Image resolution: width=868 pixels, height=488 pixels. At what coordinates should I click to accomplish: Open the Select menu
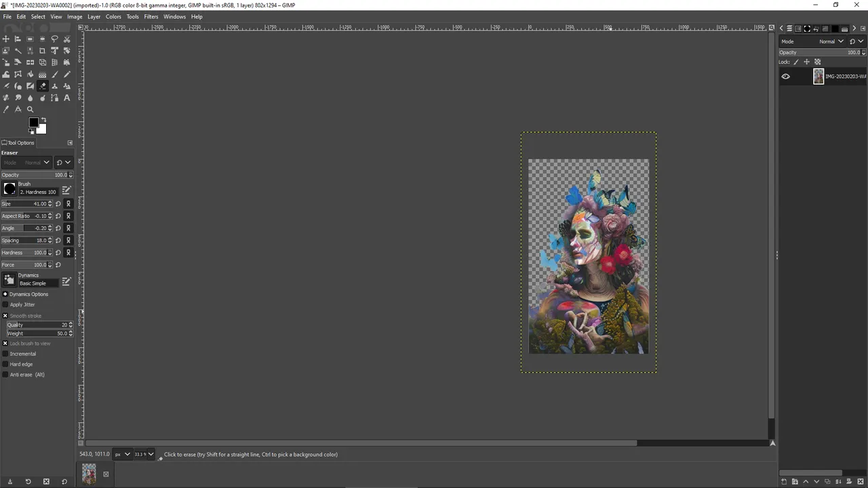pyautogui.click(x=38, y=16)
